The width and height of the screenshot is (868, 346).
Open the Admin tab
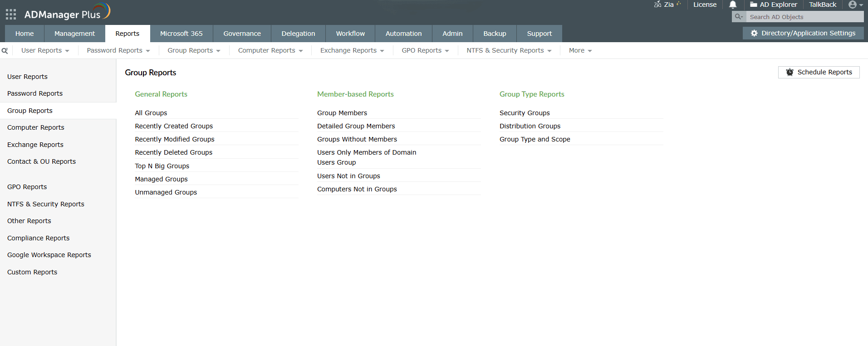(x=452, y=34)
